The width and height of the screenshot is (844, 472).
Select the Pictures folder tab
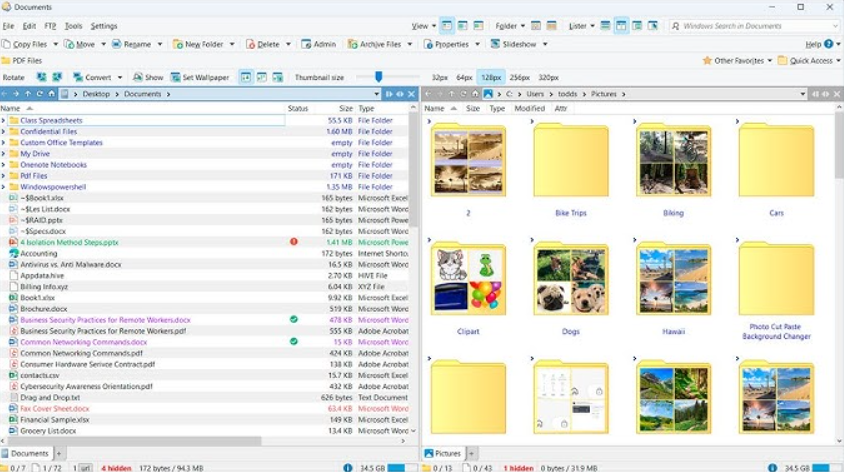442,453
